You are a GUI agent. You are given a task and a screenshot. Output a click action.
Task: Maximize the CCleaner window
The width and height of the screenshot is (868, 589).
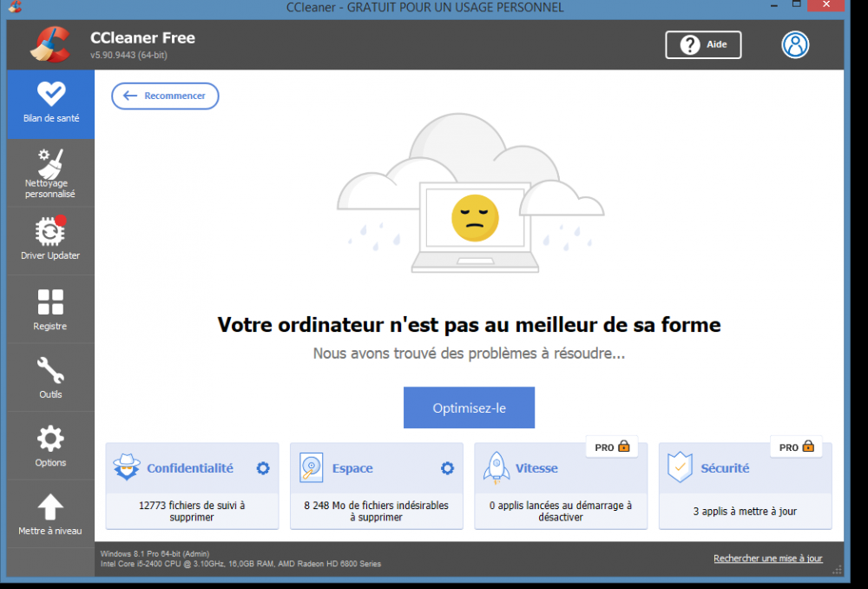click(796, 5)
